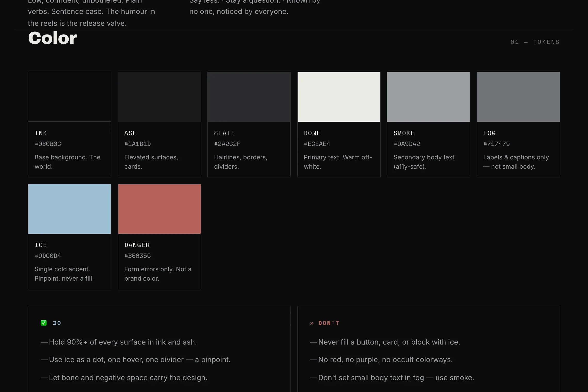This screenshot has width=588, height=392.
Task: Click the hex code #B5635C
Action: (x=137, y=256)
